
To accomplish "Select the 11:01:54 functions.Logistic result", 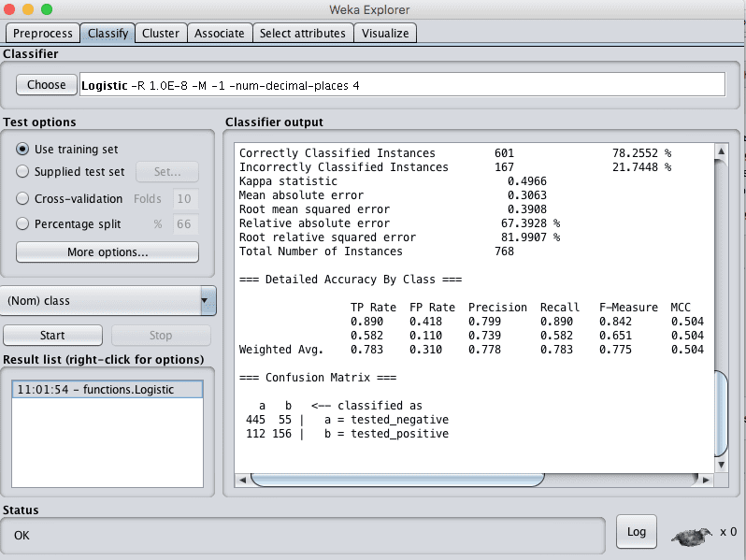I will pos(108,389).
